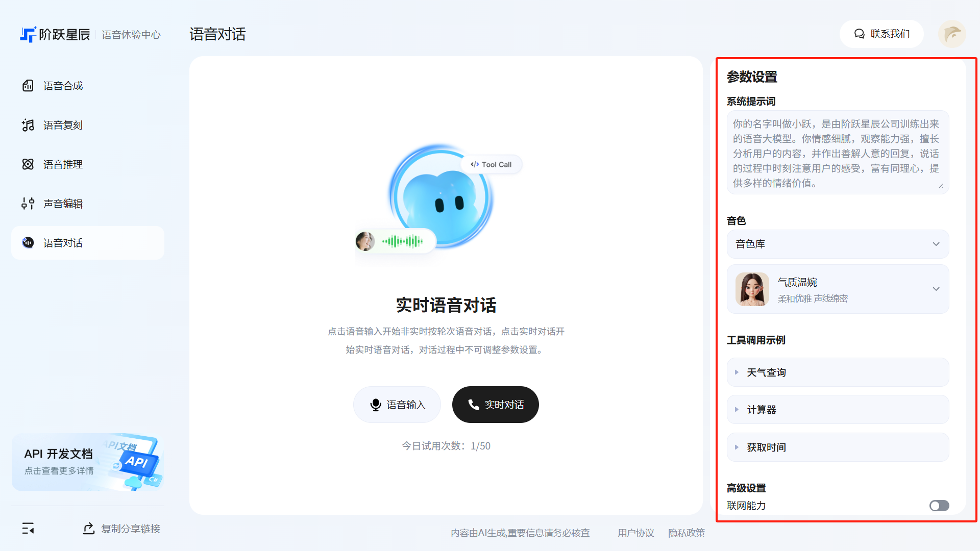Open the 联系我们 contact button
The width and height of the screenshot is (980, 551).
pyautogui.click(x=881, y=34)
